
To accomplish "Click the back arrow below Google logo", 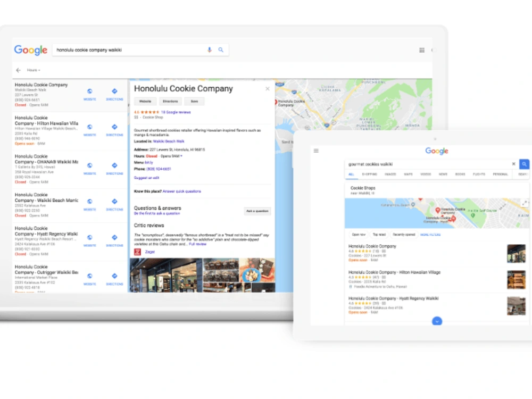I will (x=18, y=70).
